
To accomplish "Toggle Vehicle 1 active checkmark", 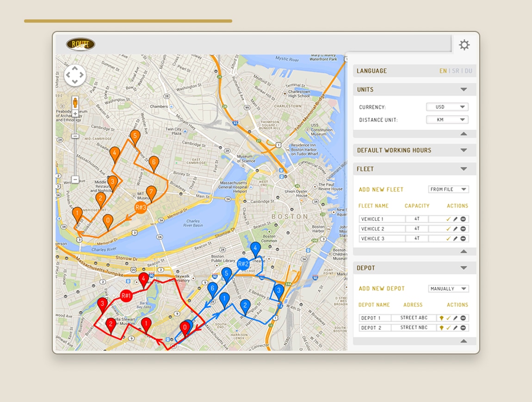I will [448, 219].
